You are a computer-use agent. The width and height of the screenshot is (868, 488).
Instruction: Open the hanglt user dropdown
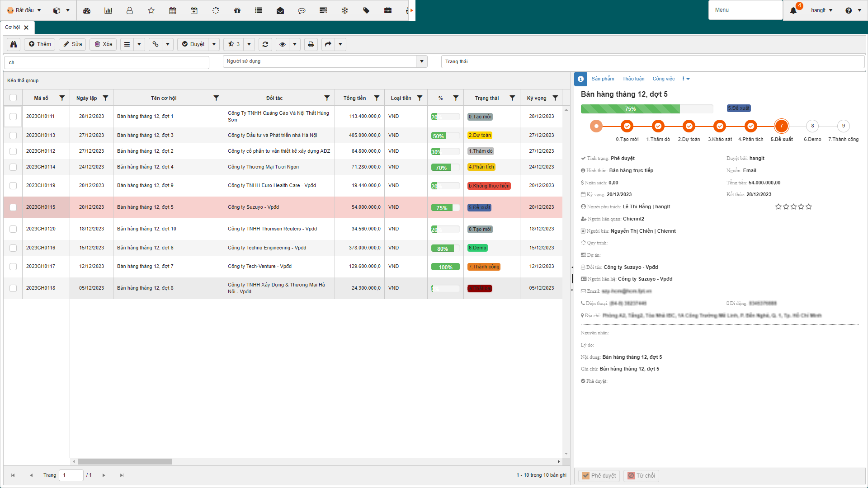(821, 10)
